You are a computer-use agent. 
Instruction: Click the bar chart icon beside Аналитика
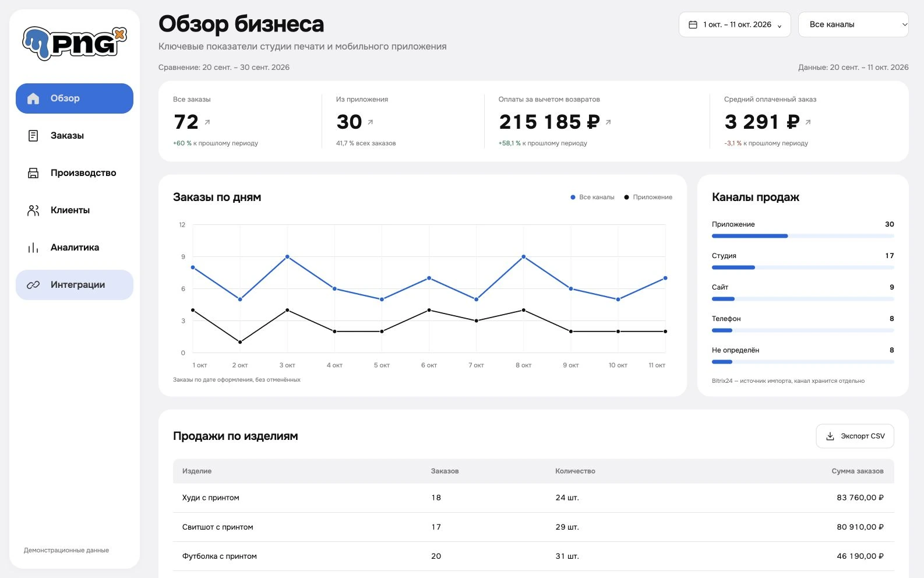(x=33, y=248)
